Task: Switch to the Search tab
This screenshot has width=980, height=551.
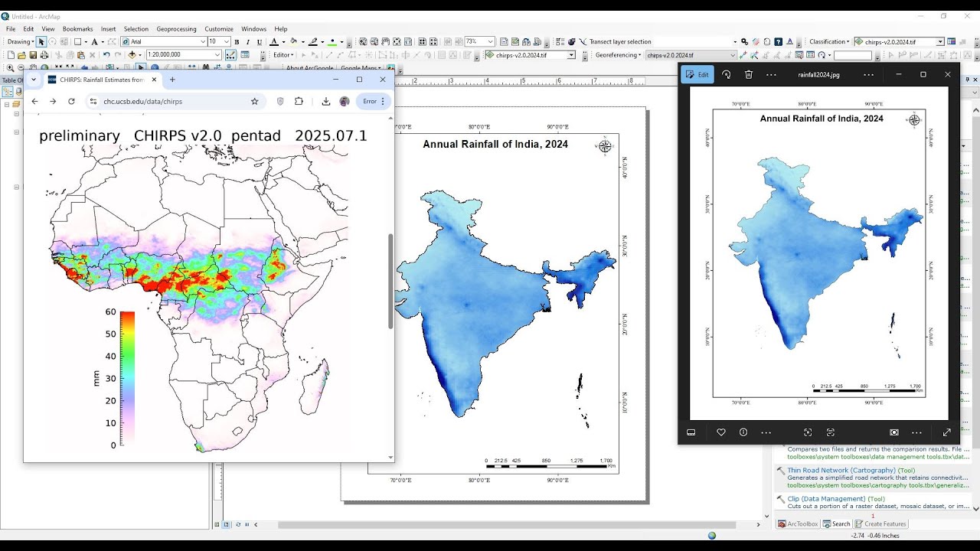Action: click(836, 524)
